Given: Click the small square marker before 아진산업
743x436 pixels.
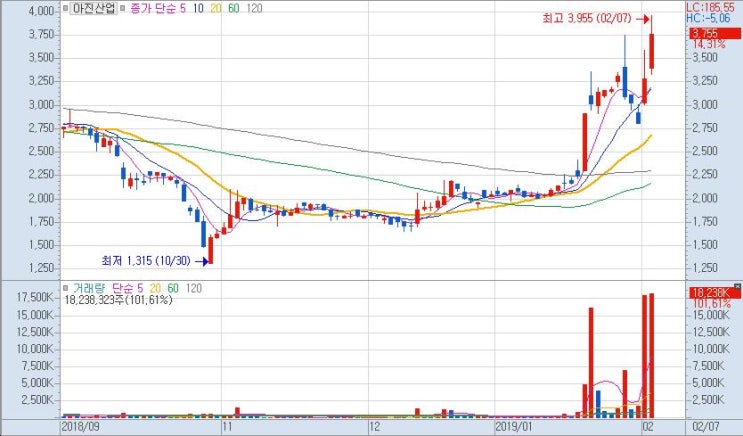Looking at the screenshot, I should [x=65, y=9].
